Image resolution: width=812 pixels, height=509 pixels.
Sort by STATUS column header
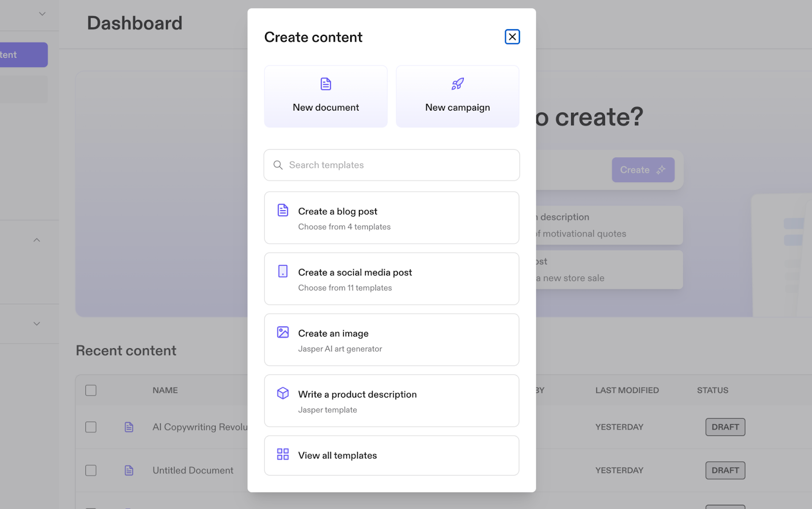(712, 390)
